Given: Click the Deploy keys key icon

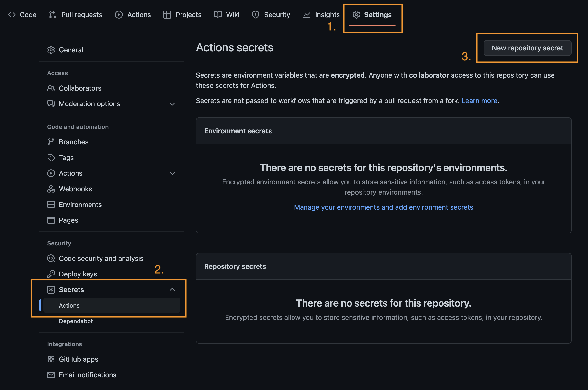Looking at the screenshot, I should point(51,274).
